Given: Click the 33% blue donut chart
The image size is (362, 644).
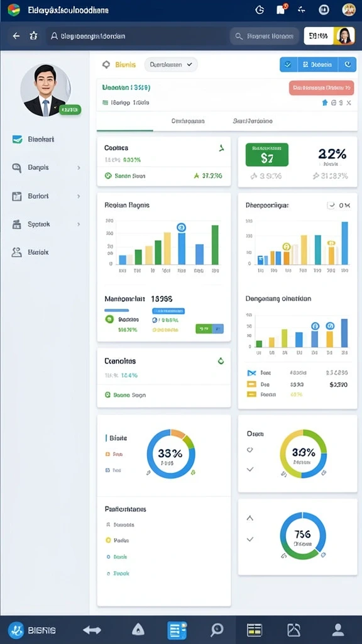Looking at the screenshot, I should (x=171, y=454).
